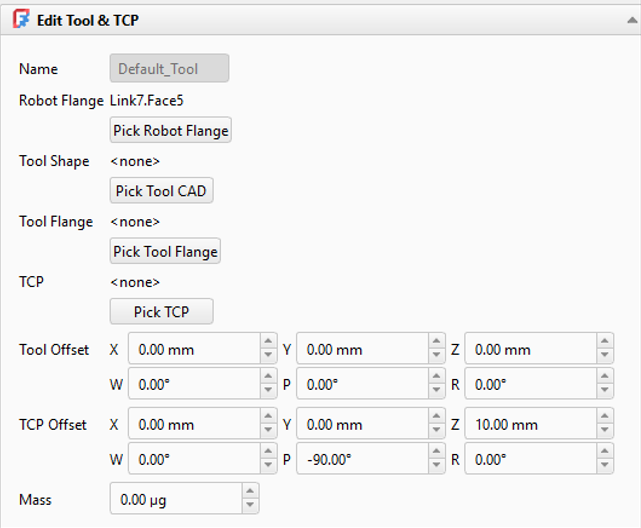Increase TCP Offset R with up arrow

605,451
